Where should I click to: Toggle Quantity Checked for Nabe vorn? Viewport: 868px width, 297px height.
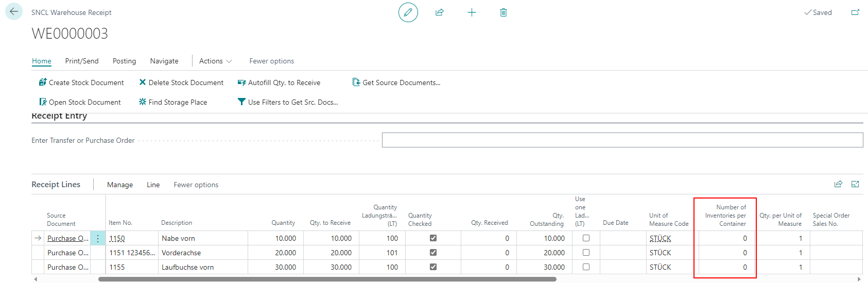point(433,238)
